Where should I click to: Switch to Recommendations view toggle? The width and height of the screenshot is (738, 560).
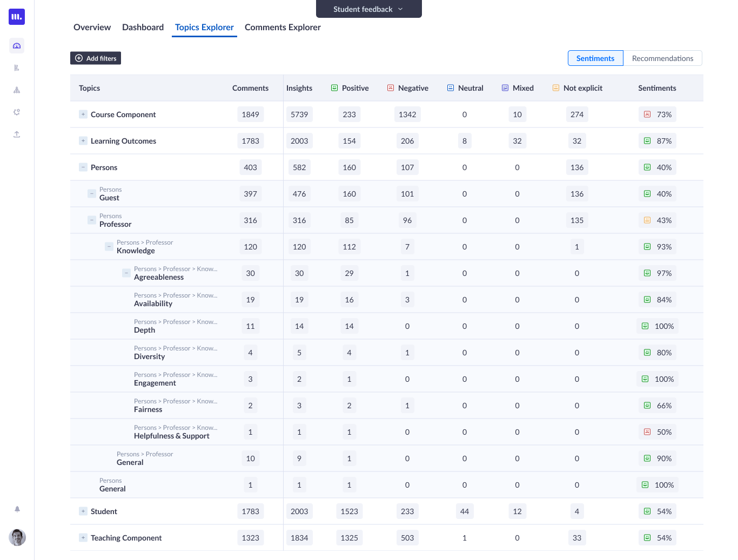(x=662, y=58)
